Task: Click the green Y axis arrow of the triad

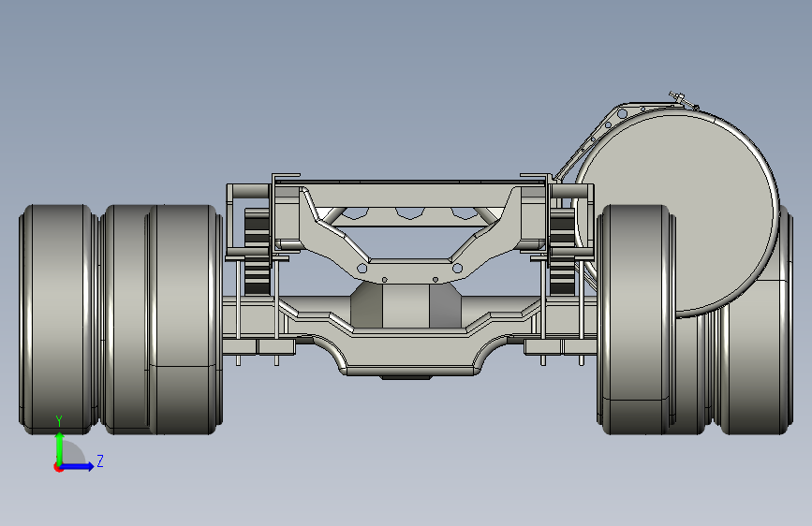Action: coord(60,447)
